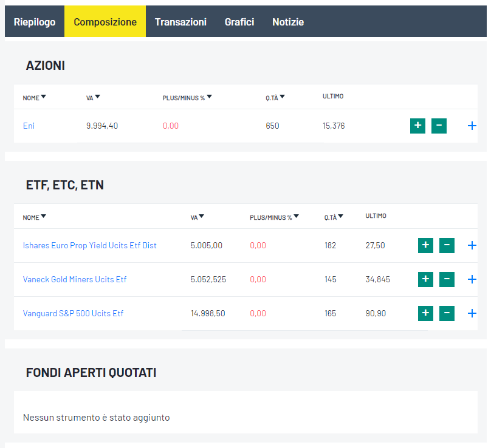The image size is (491, 448).
Task: Click Eni value 9.994,40
Action: [x=102, y=126]
